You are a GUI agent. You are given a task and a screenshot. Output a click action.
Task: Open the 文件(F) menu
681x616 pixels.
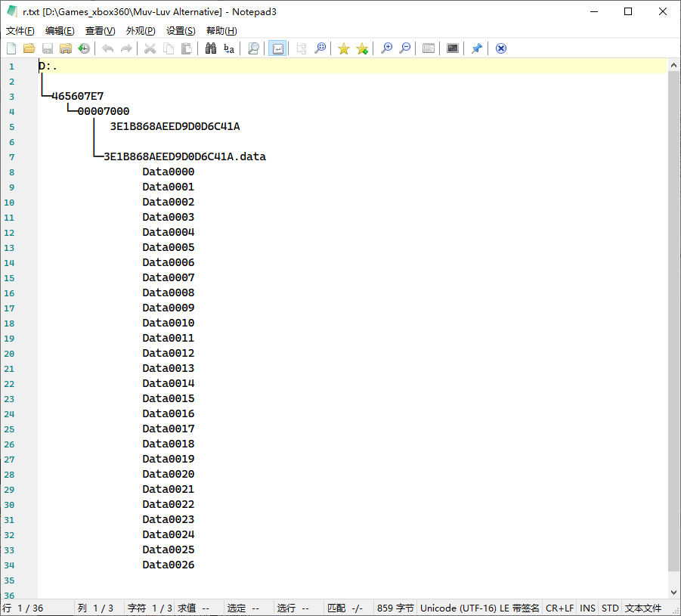pos(20,31)
